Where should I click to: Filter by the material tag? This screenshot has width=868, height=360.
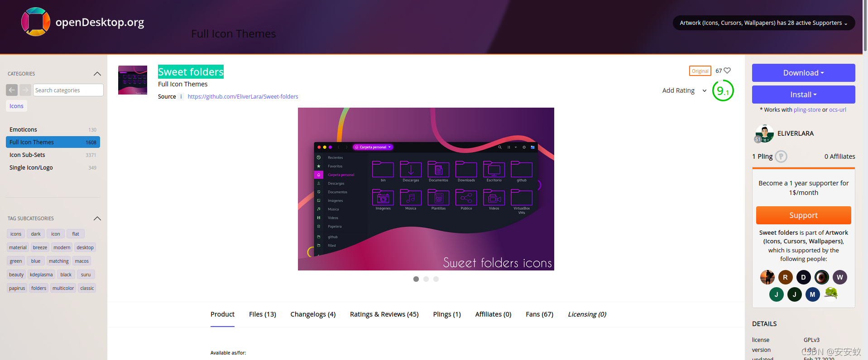[18, 247]
